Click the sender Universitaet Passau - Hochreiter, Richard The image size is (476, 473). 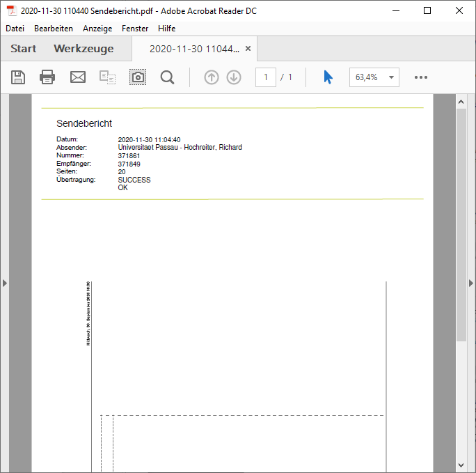coord(180,148)
